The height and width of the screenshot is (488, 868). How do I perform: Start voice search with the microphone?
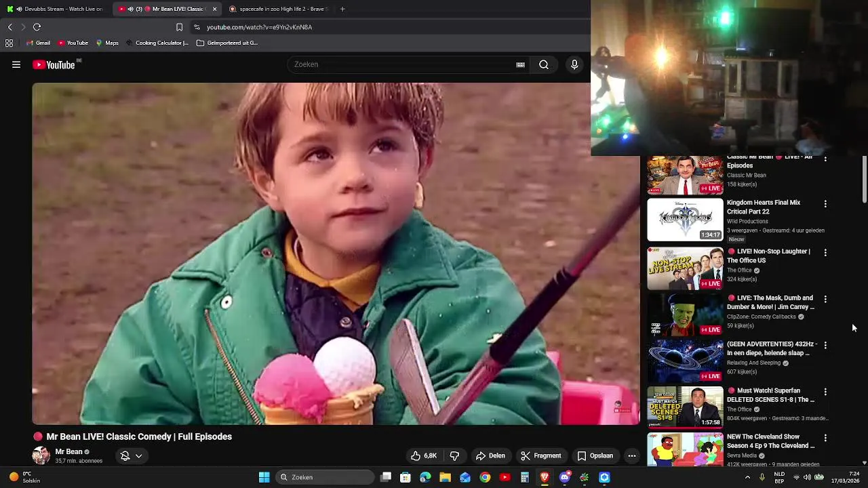pyautogui.click(x=574, y=64)
